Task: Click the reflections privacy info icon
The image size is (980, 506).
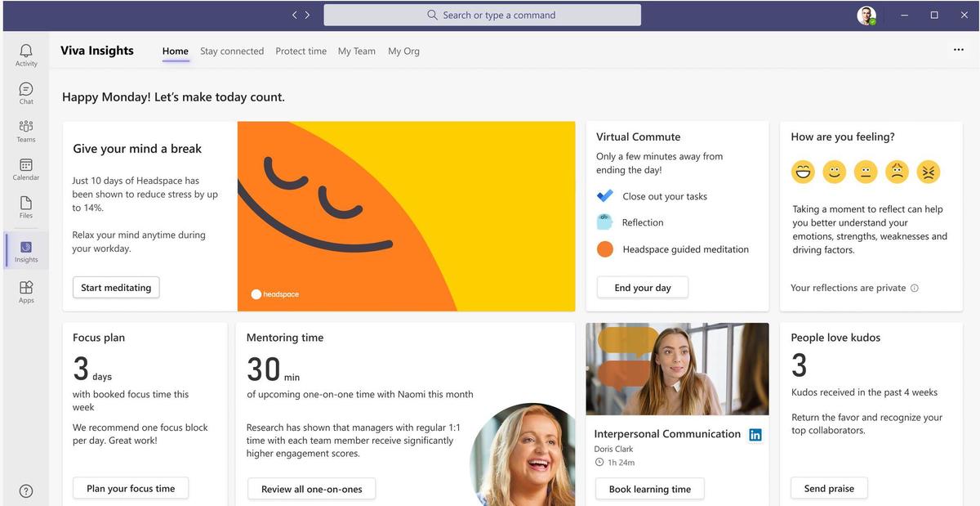Action: coord(915,288)
